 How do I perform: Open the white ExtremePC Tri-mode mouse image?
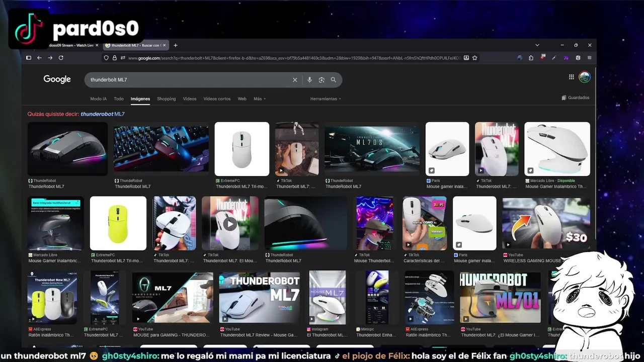pos(242,149)
